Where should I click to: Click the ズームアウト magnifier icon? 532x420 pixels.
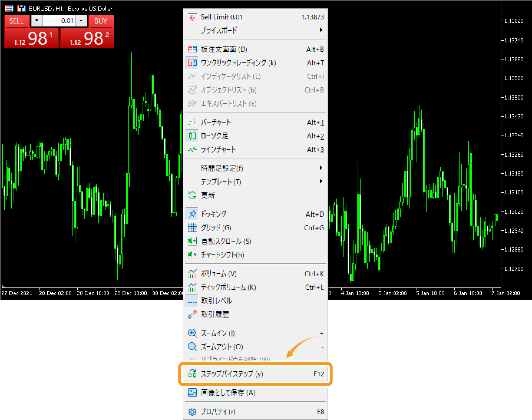pos(192,347)
